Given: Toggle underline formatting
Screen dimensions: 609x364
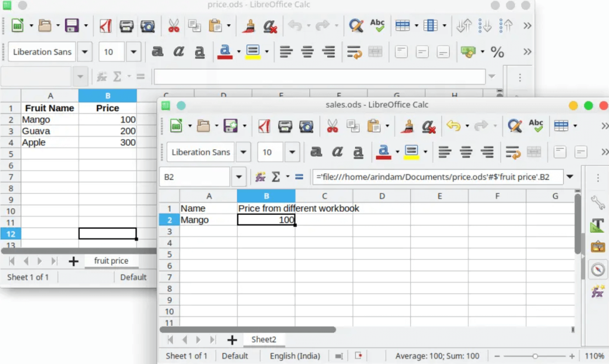Looking at the screenshot, I should click(x=358, y=152).
